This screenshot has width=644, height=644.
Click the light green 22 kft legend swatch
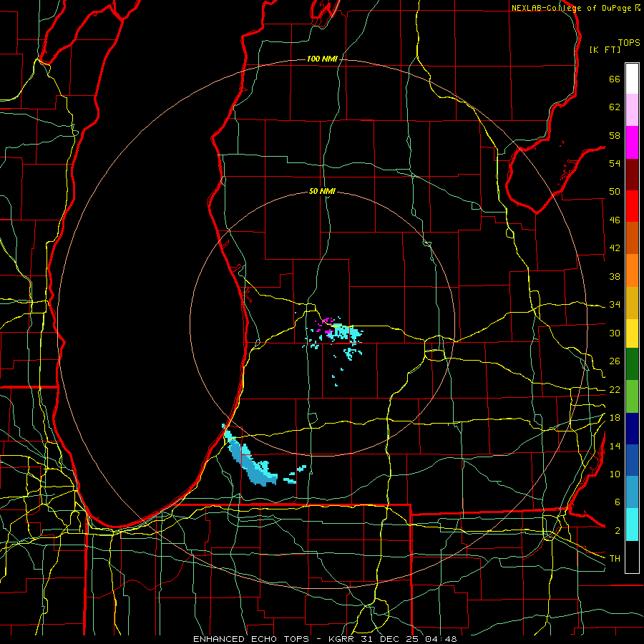[x=632, y=396]
